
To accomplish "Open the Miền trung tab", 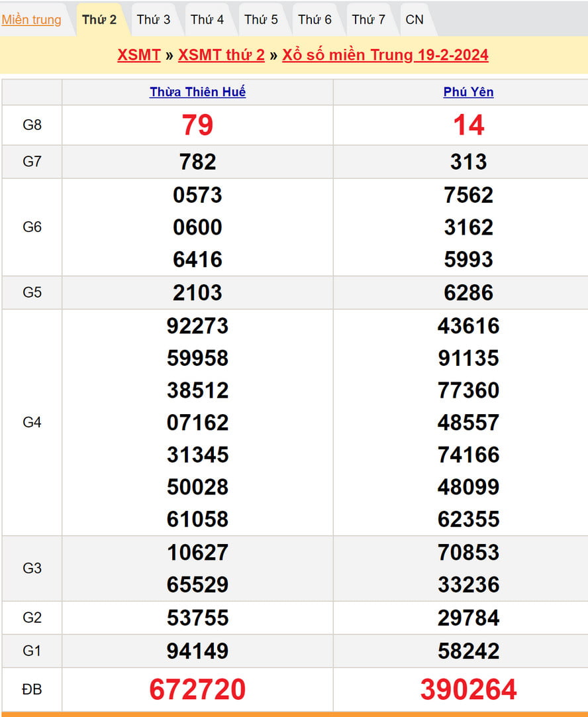I will click(31, 20).
